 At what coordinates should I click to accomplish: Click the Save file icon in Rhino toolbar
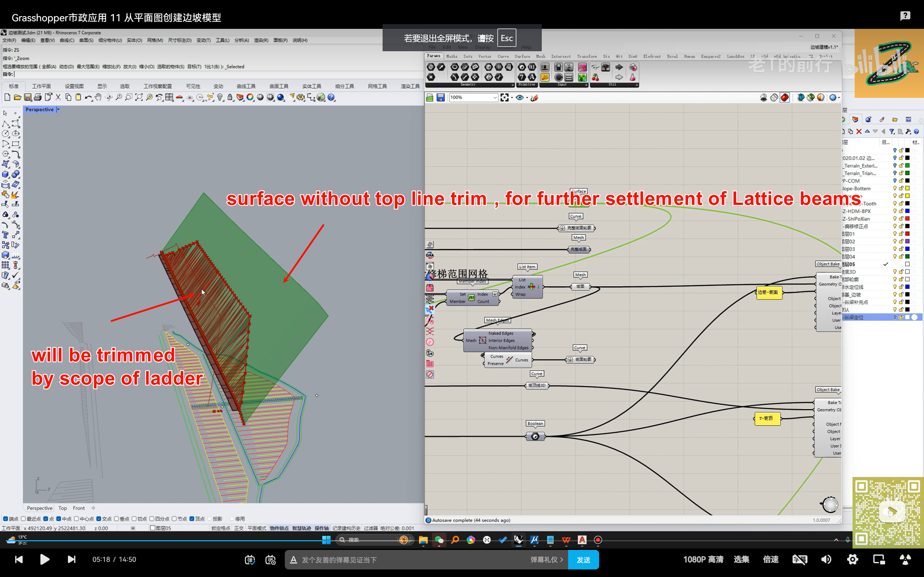(x=27, y=97)
